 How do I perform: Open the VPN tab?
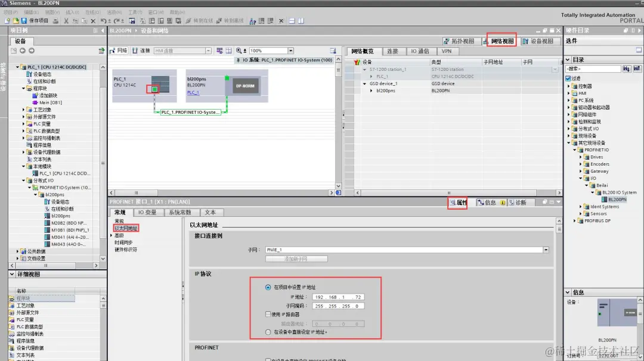click(x=447, y=51)
